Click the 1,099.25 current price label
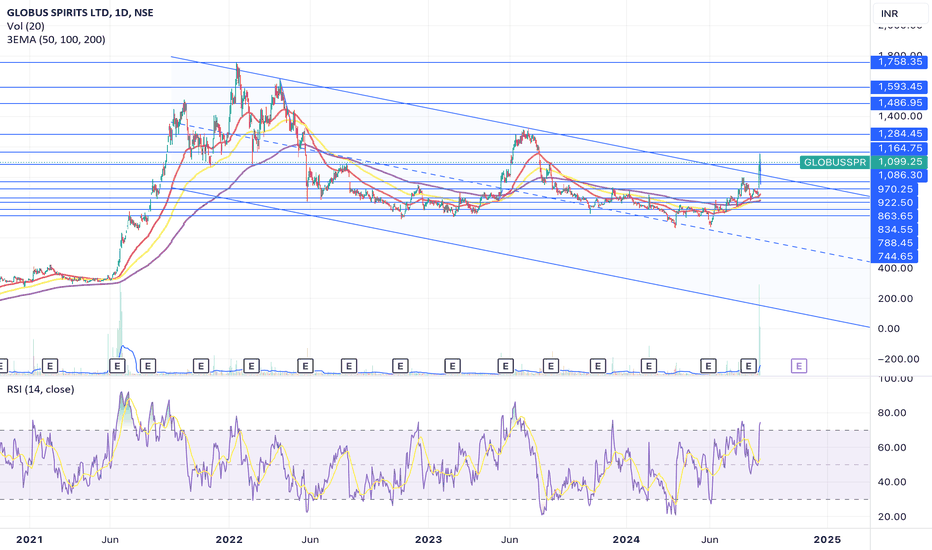The width and height of the screenshot is (932, 550). click(900, 162)
